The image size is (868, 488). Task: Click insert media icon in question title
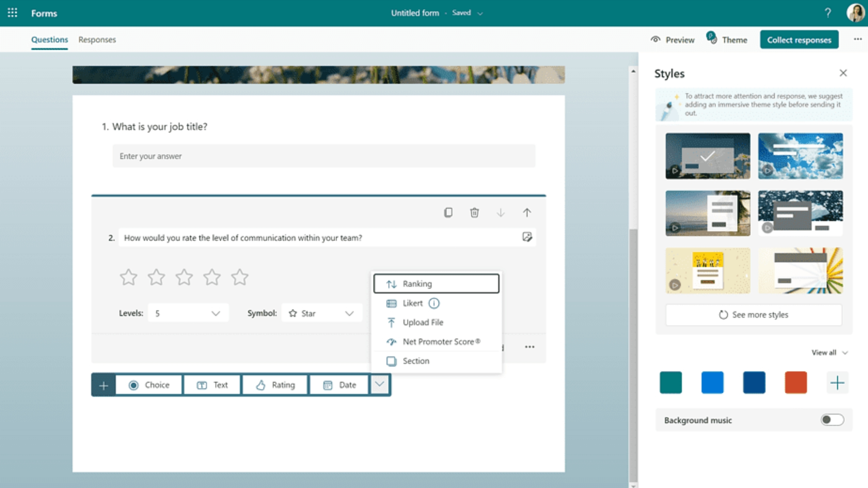[x=527, y=237]
